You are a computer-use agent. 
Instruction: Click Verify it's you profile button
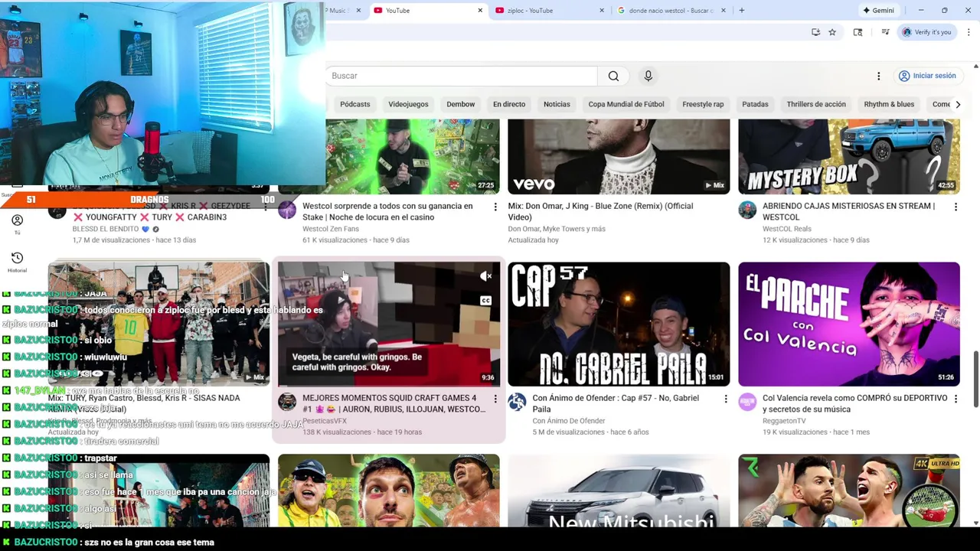point(926,32)
